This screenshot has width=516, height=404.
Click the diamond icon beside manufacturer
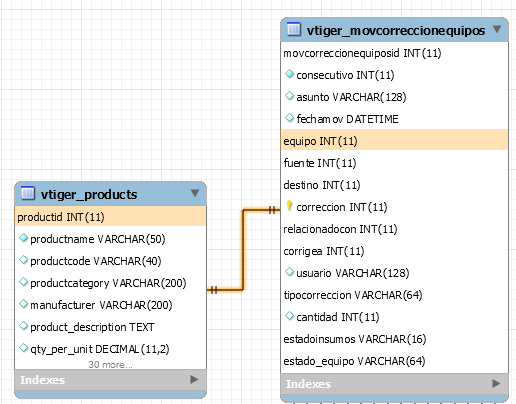point(23,304)
